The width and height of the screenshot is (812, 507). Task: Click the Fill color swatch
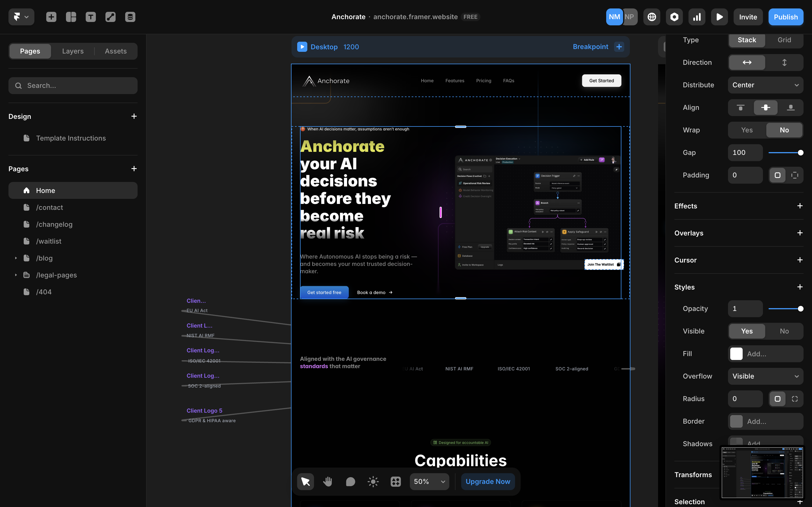pyautogui.click(x=736, y=354)
